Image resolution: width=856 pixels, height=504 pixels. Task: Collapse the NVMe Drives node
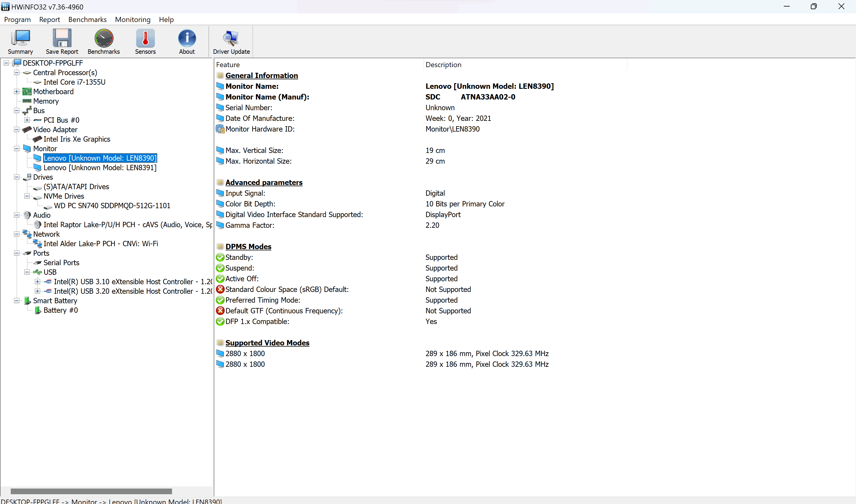[x=27, y=196]
